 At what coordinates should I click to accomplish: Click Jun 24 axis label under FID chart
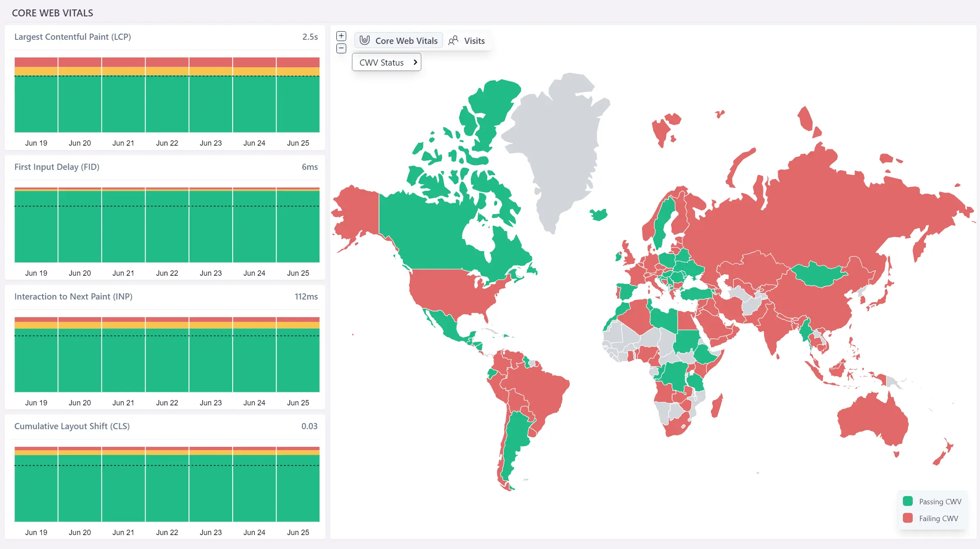254,273
